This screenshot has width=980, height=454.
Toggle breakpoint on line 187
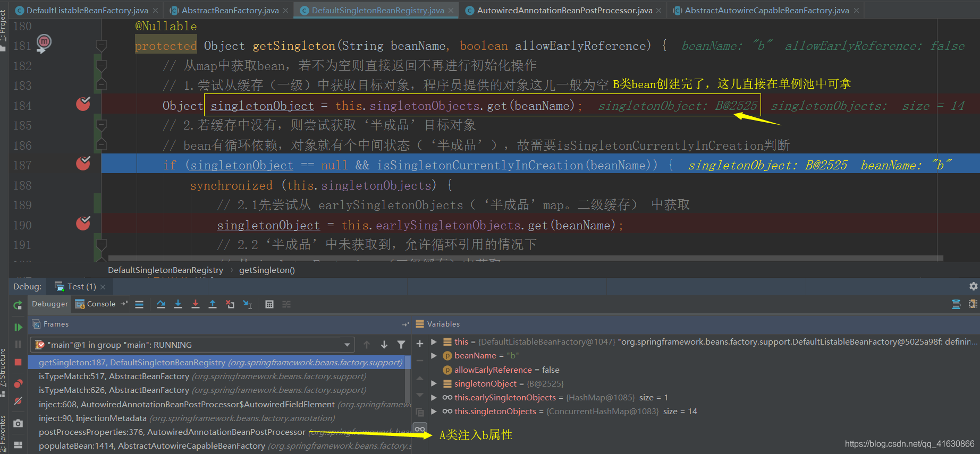[x=83, y=163]
